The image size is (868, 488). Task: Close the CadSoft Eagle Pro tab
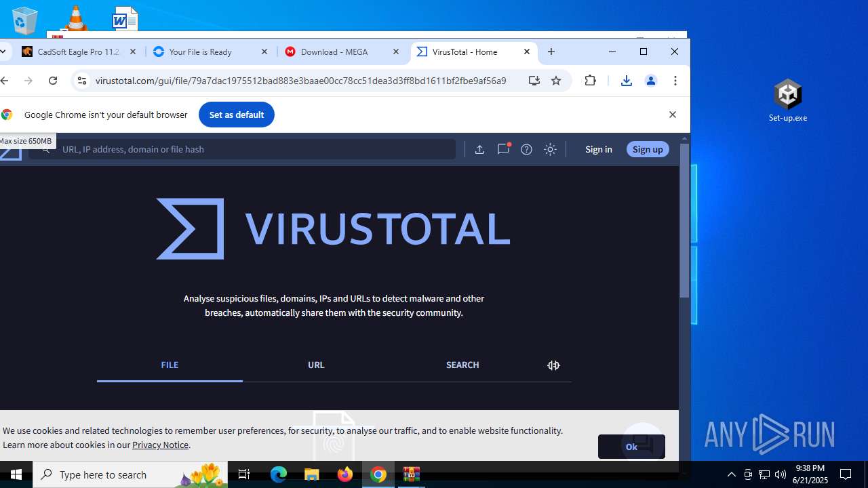click(133, 52)
